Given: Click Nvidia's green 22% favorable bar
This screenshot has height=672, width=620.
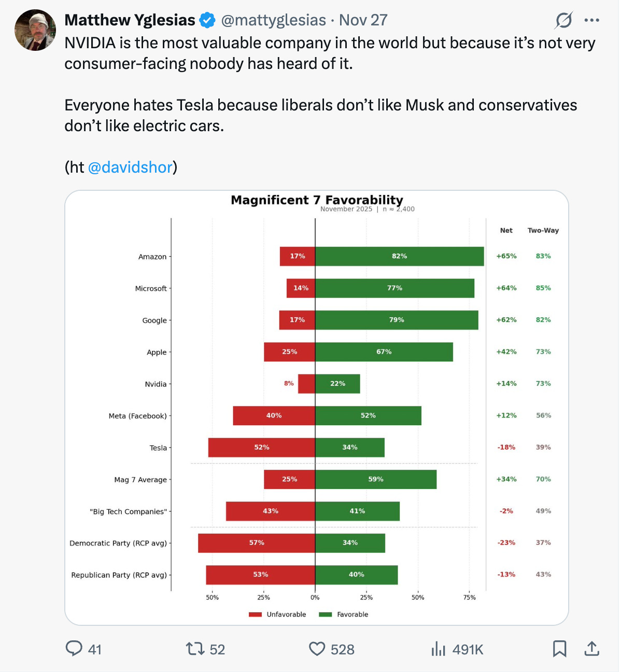Looking at the screenshot, I should [337, 384].
